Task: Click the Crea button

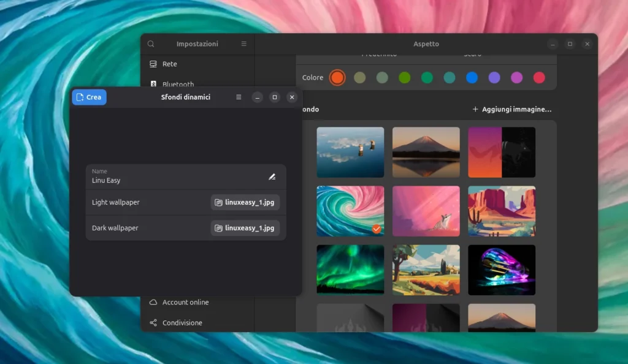Action: click(x=89, y=97)
